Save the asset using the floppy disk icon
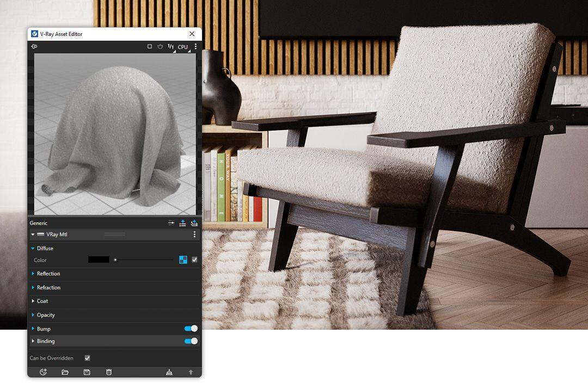Viewport: 588px width, 383px height. pos(87,372)
